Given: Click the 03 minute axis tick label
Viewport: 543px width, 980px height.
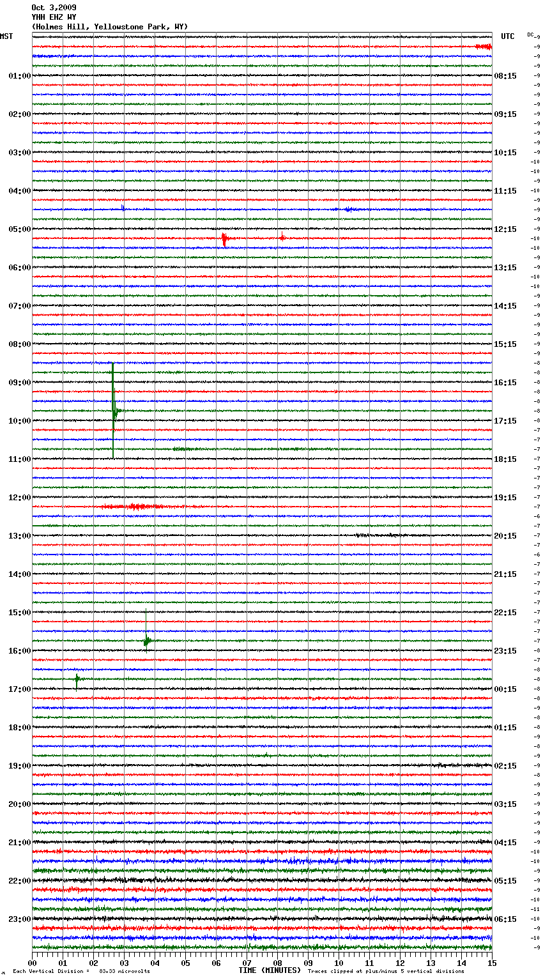Looking at the screenshot, I should (x=124, y=963).
